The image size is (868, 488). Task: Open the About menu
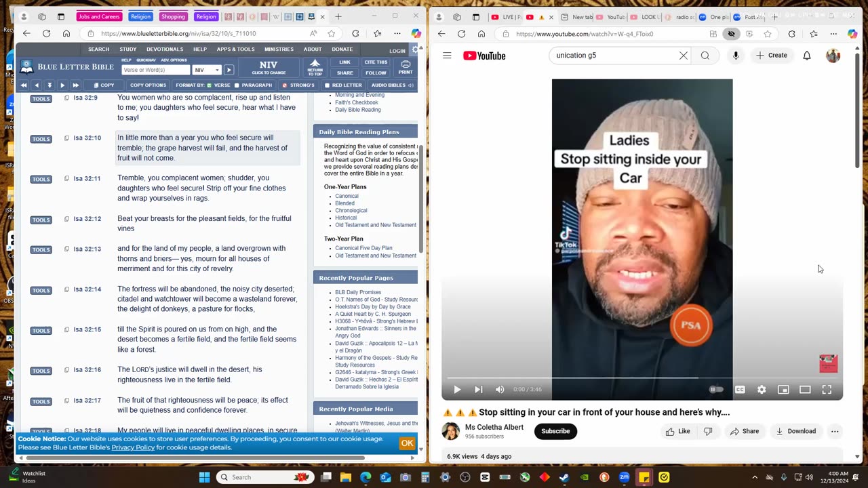313,49
